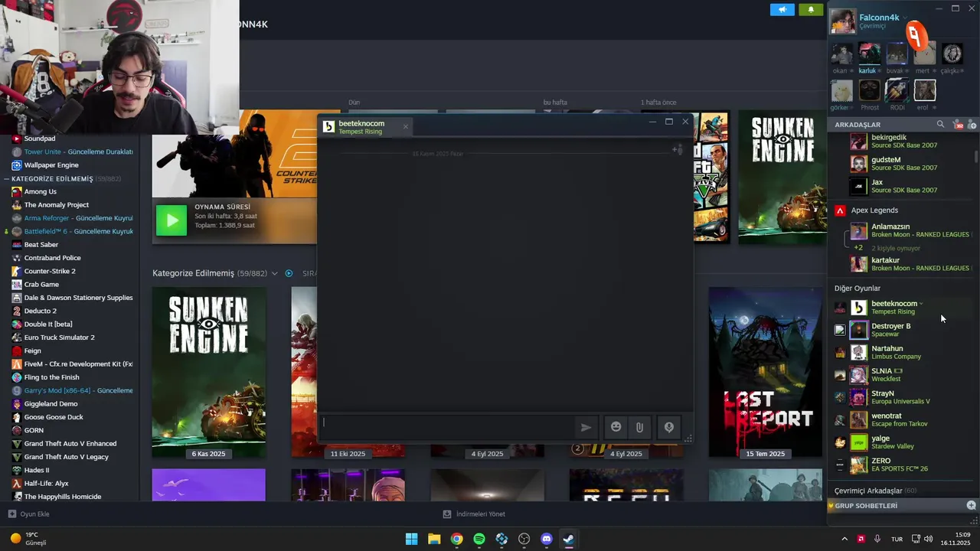Expand the Grup Sohbetleri panel

click(x=866, y=506)
